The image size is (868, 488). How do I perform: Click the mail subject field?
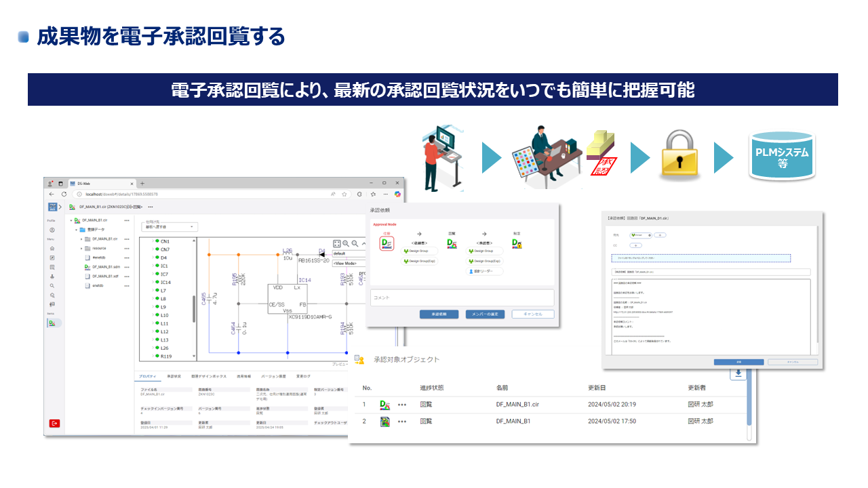coord(711,272)
